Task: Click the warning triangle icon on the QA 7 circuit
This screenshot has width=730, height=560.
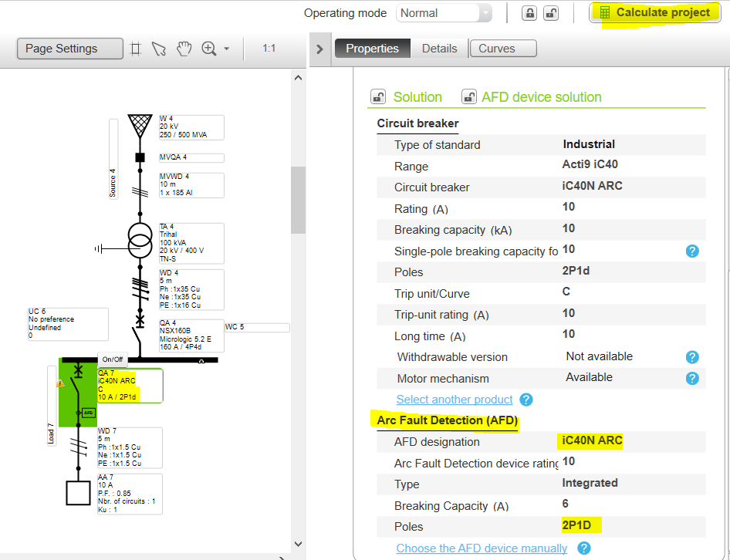Action: coord(60,383)
